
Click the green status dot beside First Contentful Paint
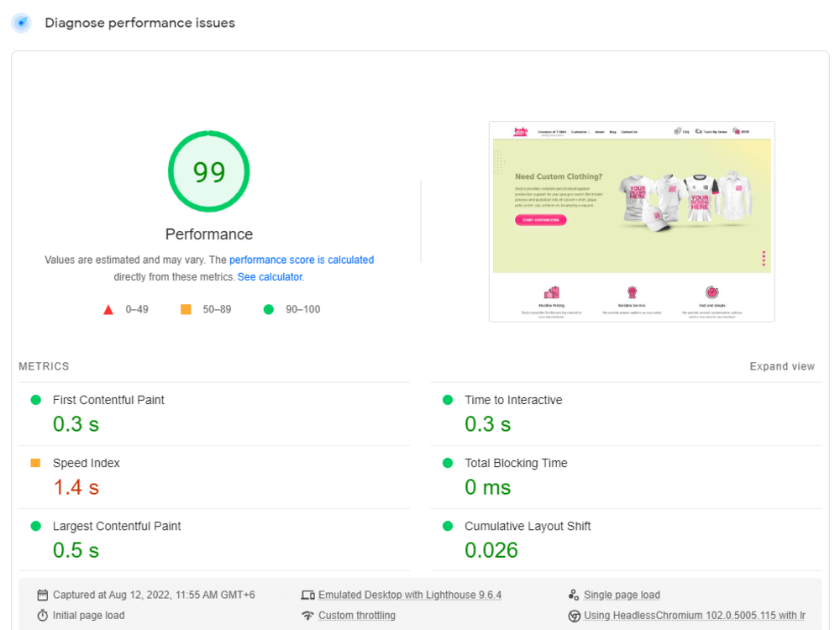[36, 400]
